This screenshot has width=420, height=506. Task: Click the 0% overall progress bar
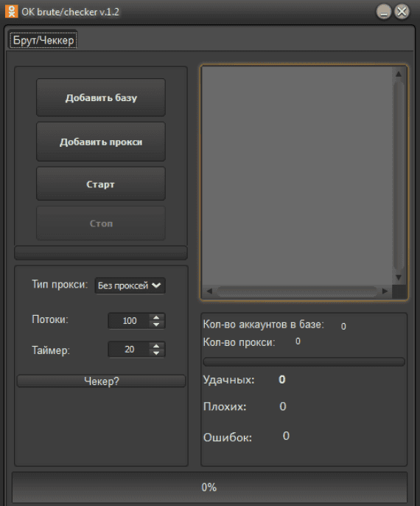pos(209,487)
